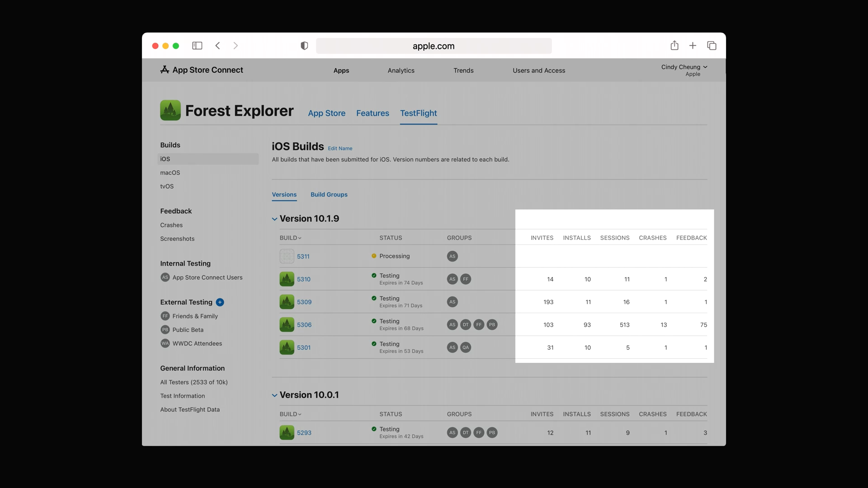868x488 pixels.
Task: Open build 5310 link
Action: point(303,279)
